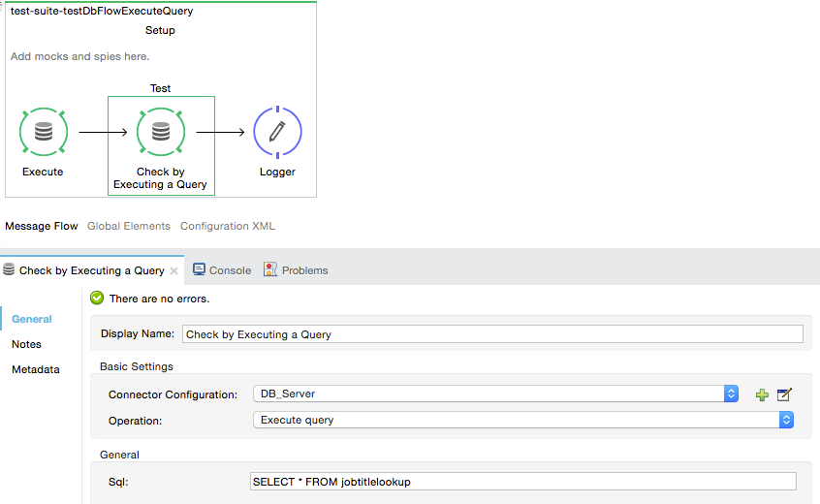The width and height of the screenshot is (820, 504).
Task: Open the Console tab
Action: click(222, 270)
